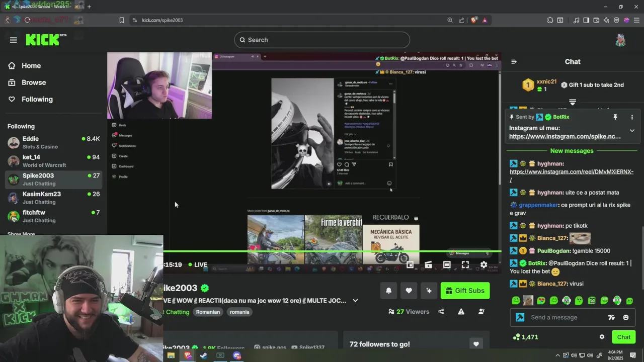Viewport: 644px width, 362px height.
Task: Select the romania tag
Action: coord(239,312)
